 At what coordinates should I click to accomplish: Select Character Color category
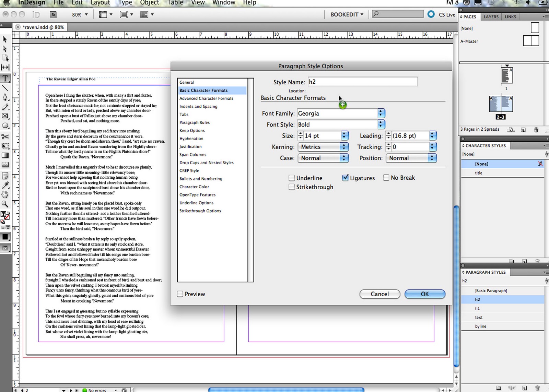[194, 187]
